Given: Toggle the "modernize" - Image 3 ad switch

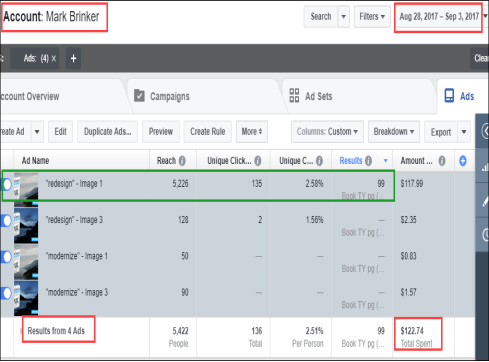Looking at the screenshot, I should coord(6,293).
